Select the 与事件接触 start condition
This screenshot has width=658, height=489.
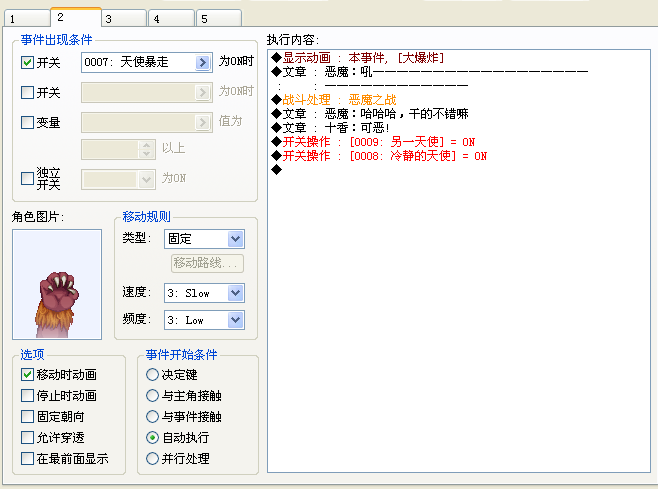pyautogui.click(x=152, y=416)
